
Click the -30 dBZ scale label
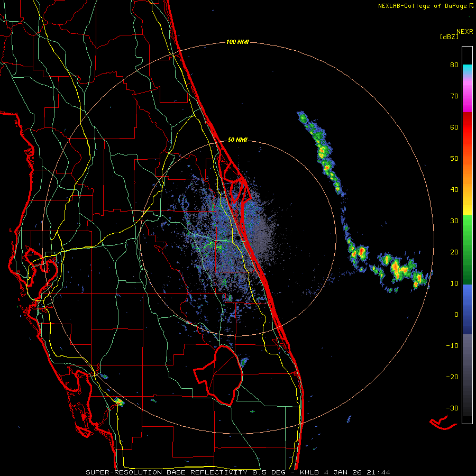(452, 408)
